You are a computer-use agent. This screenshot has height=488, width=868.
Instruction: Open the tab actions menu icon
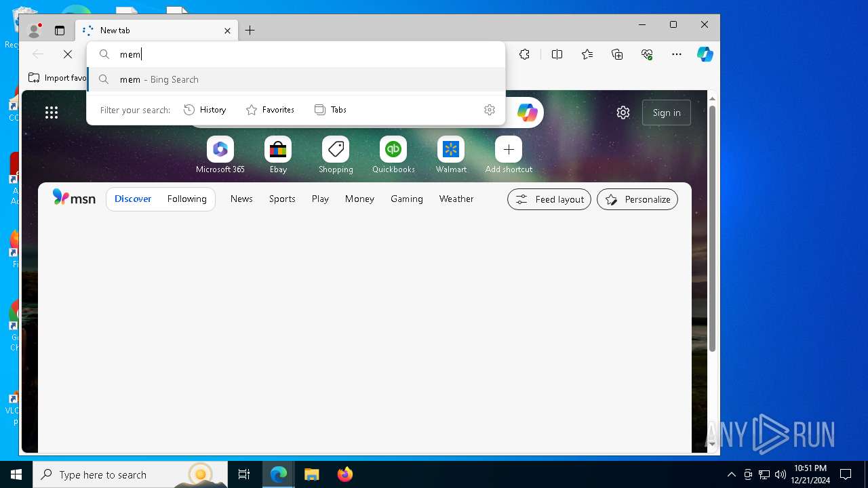60,30
